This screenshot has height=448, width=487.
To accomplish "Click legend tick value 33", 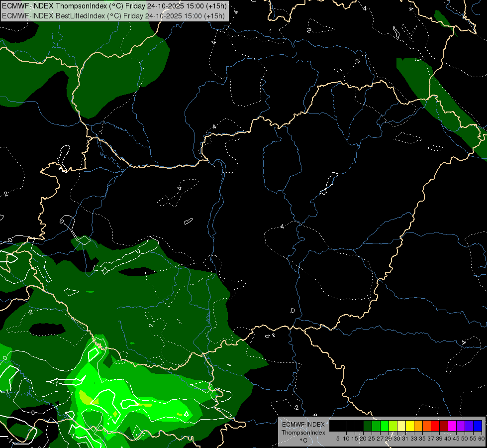I will tap(414, 439).
